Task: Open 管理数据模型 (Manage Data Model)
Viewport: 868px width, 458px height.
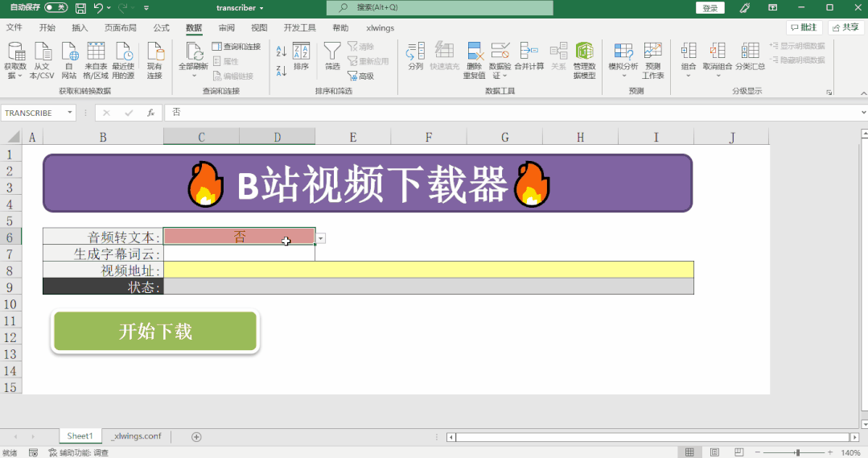Action: tap(585, 60)
